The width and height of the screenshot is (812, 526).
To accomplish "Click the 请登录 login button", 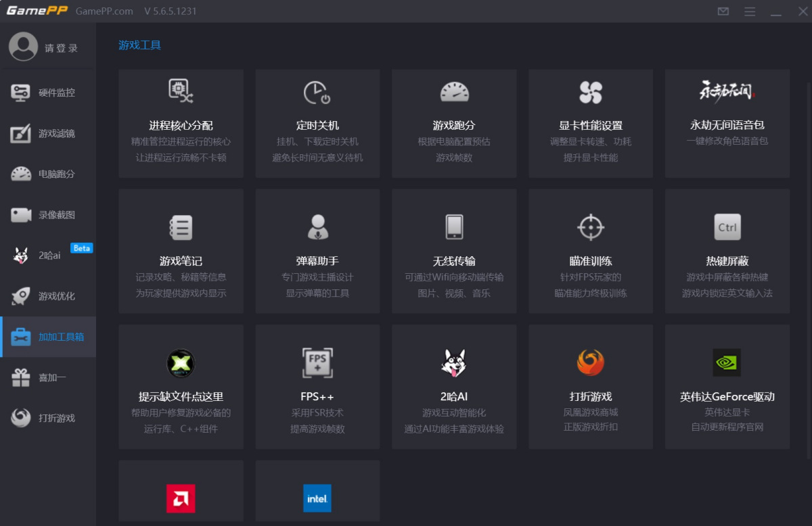I will (47, 47).
